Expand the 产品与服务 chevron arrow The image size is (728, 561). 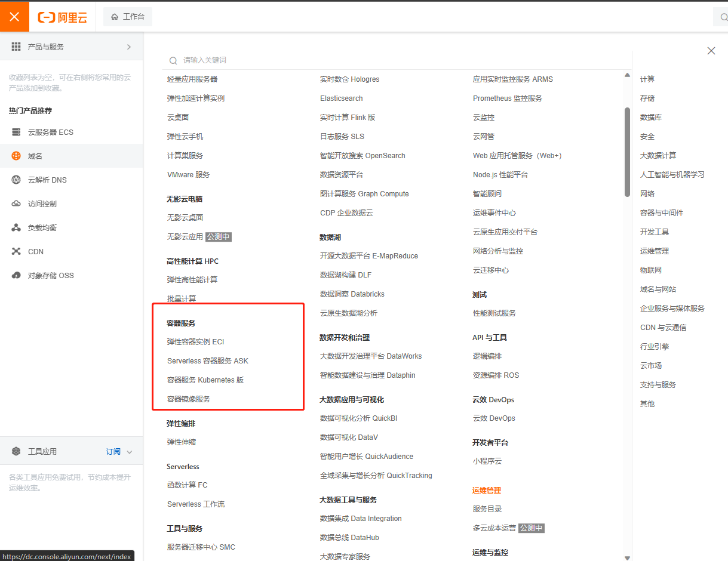click(x=129, y=47)
